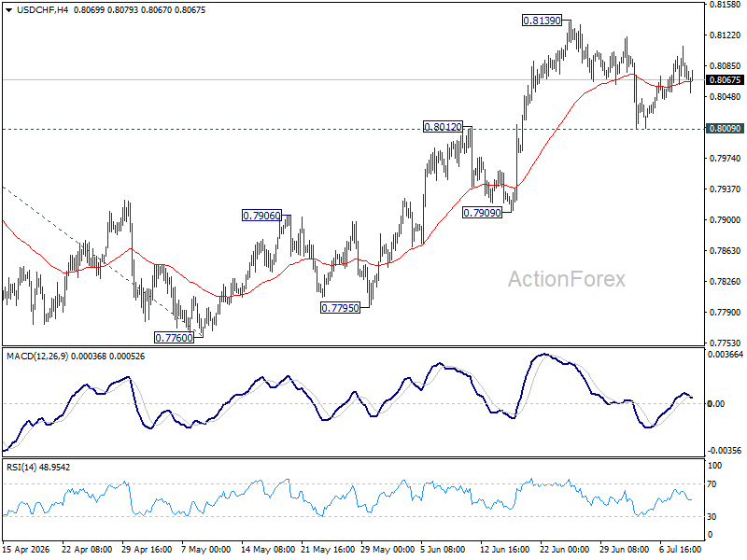Click the 0.79370 price axis value
This screenshot has height=560, width=747.
click(x=726, y=189)
